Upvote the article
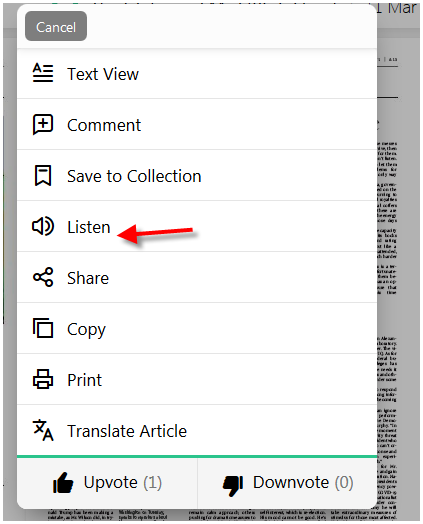 tap(107, 483)
